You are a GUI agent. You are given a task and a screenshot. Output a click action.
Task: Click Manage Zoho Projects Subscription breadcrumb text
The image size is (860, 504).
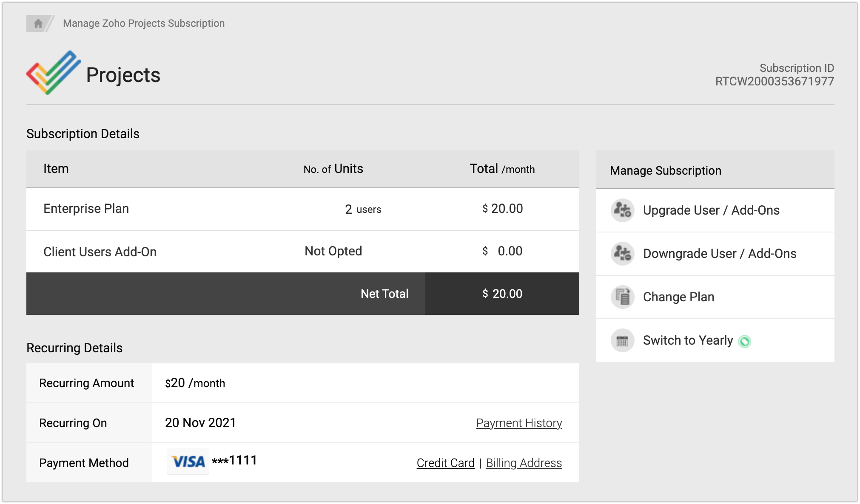click(144, 23)
